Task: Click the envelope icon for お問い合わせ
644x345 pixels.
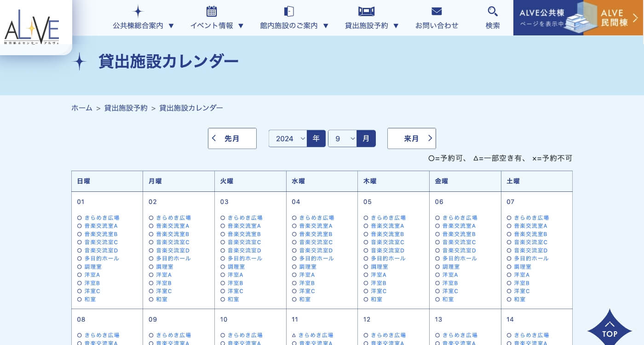Action: tap(437, 11)
